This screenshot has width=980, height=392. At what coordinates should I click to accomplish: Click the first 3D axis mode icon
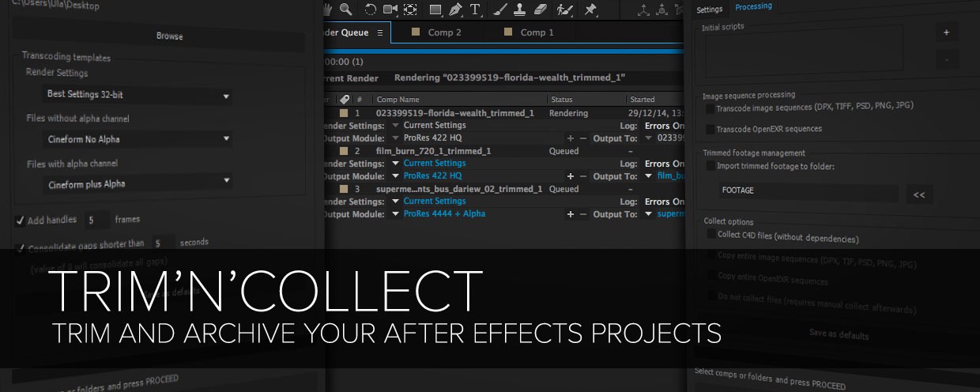(x=643, y=9)
